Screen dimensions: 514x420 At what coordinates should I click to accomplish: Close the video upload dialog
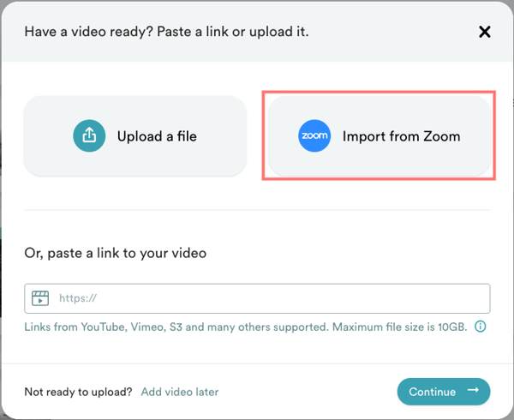(484, 33)
